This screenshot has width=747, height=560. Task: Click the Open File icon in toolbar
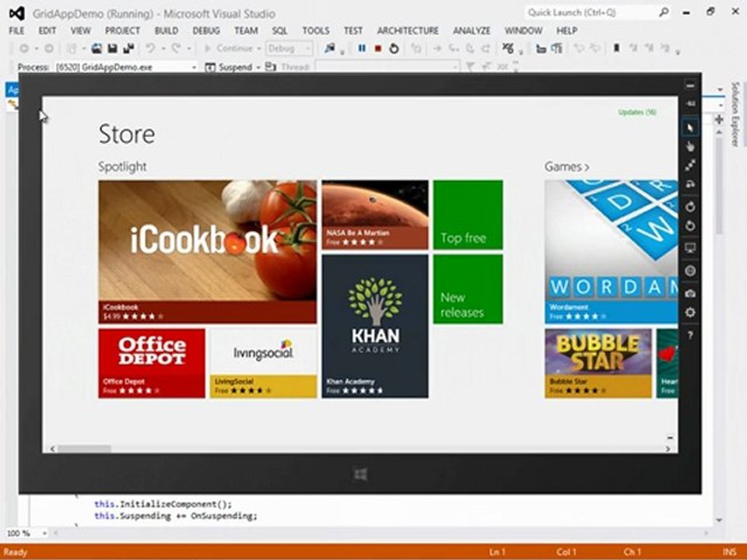[96, 48]
